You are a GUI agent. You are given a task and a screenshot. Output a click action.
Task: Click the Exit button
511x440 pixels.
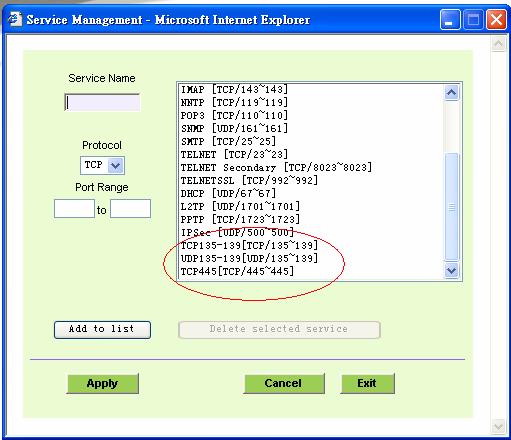pos(367,383)
